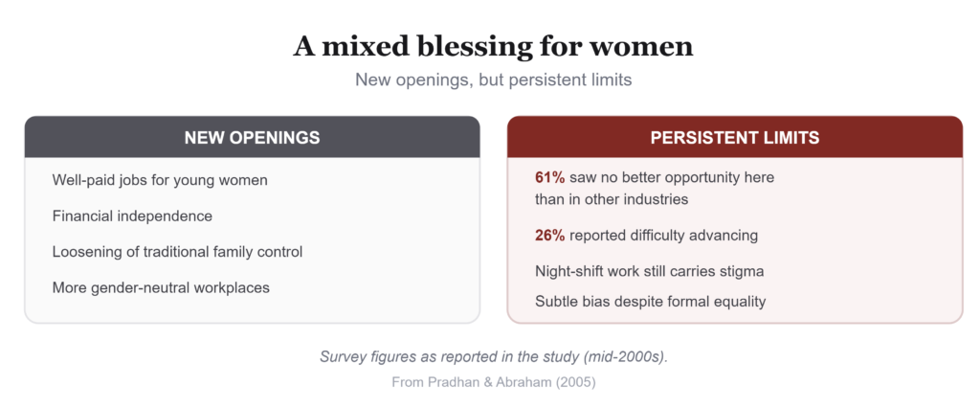
Task: Click the 'From Pradhan & Abraham (2005)' citation
Action: coord(494,382)
